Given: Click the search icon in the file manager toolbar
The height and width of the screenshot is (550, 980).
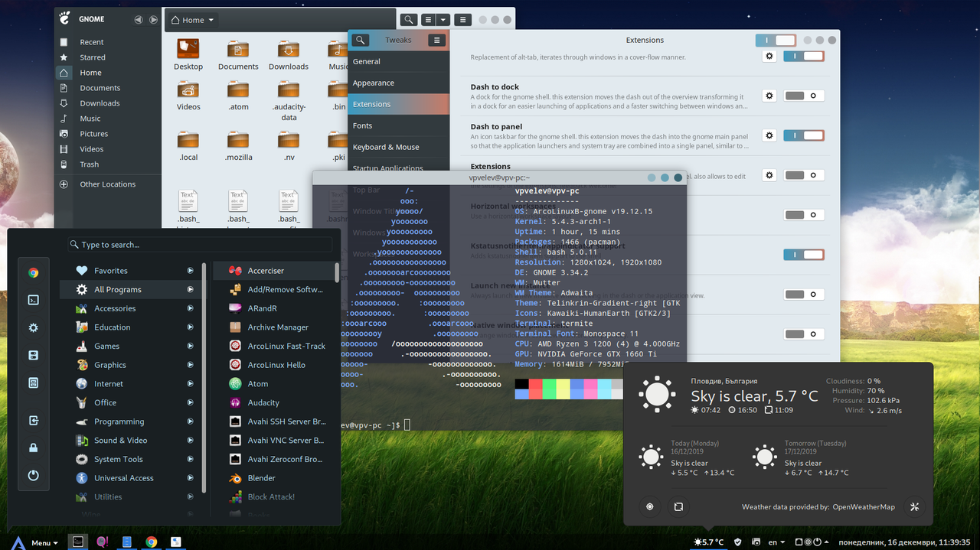Looking at the screenshot, I should click(x=409, y=20).
